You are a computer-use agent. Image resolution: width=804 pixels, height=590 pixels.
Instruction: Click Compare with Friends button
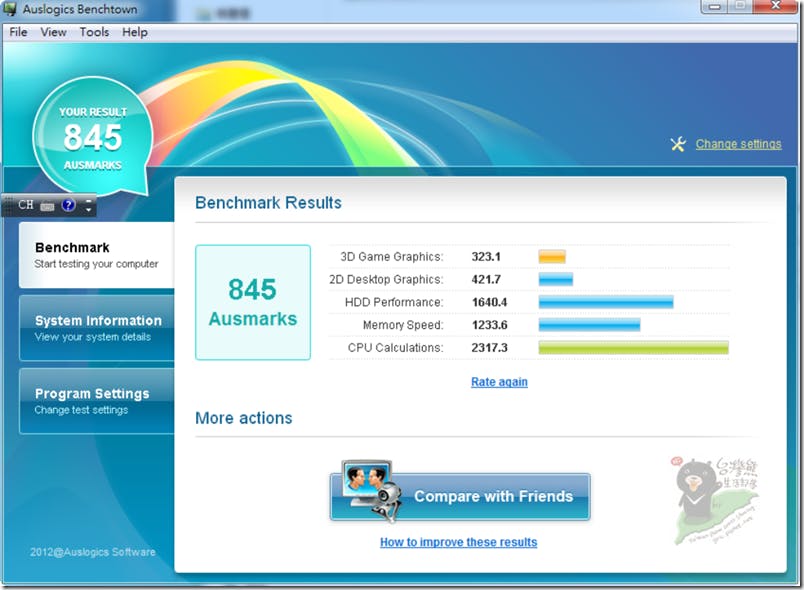(x=460, y=496)
